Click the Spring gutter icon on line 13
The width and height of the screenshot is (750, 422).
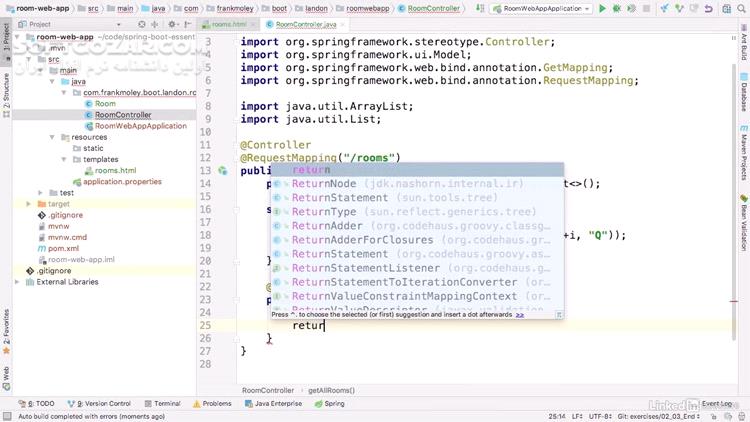point(223,170)
